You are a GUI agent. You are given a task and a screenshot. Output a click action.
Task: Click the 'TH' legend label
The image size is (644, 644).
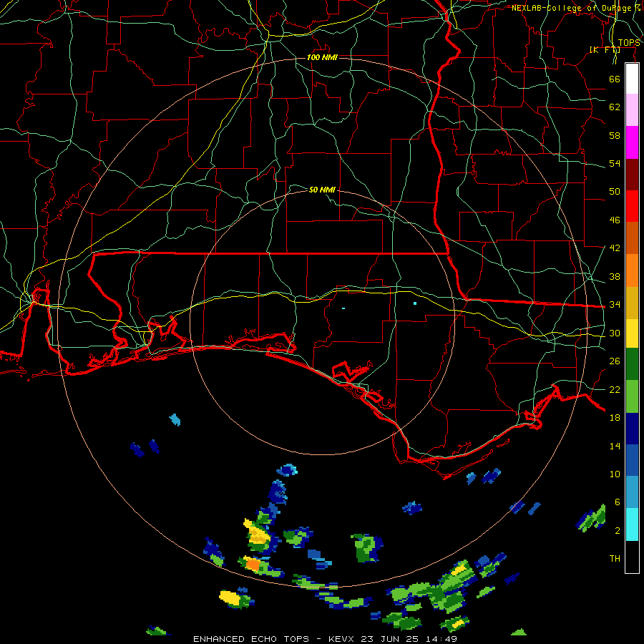coord(615,558)
